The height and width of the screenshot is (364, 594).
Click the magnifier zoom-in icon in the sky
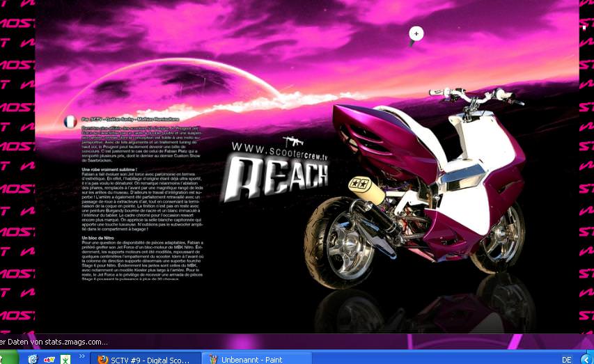coord(416,33)
